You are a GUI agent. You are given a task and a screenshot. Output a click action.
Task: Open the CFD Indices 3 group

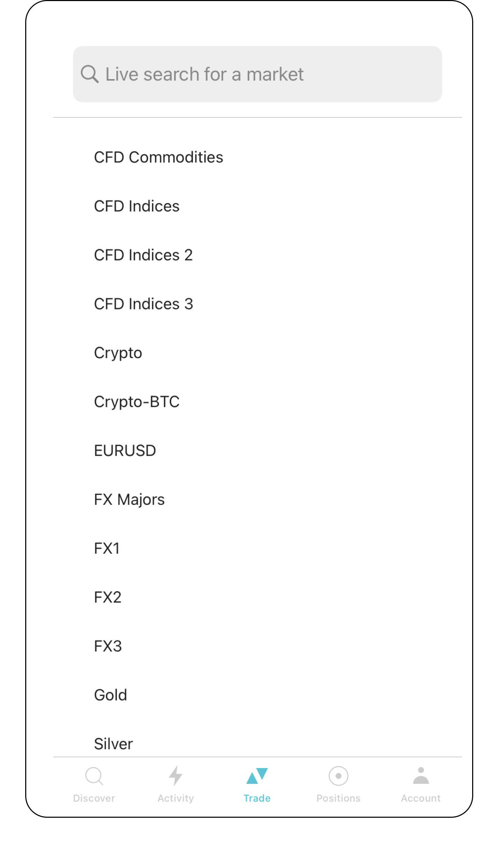click(143, 304)
